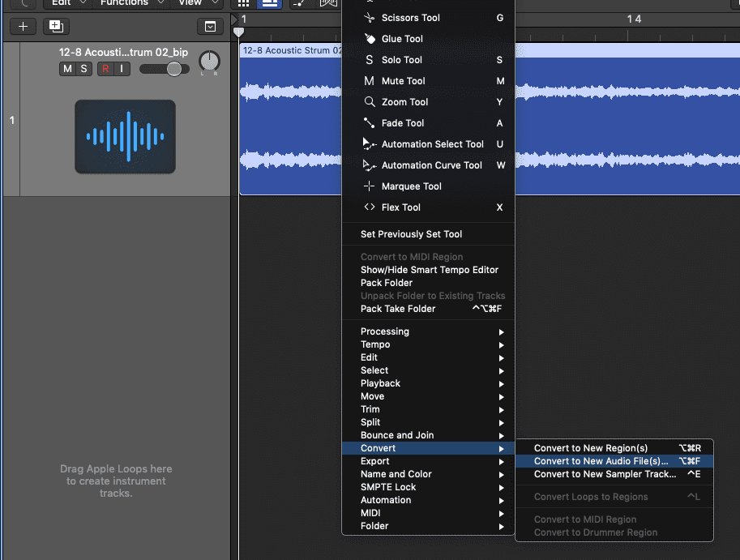The image size is (740, 560).
Task: Click track number 1 in header
Action: pos(12,120)
